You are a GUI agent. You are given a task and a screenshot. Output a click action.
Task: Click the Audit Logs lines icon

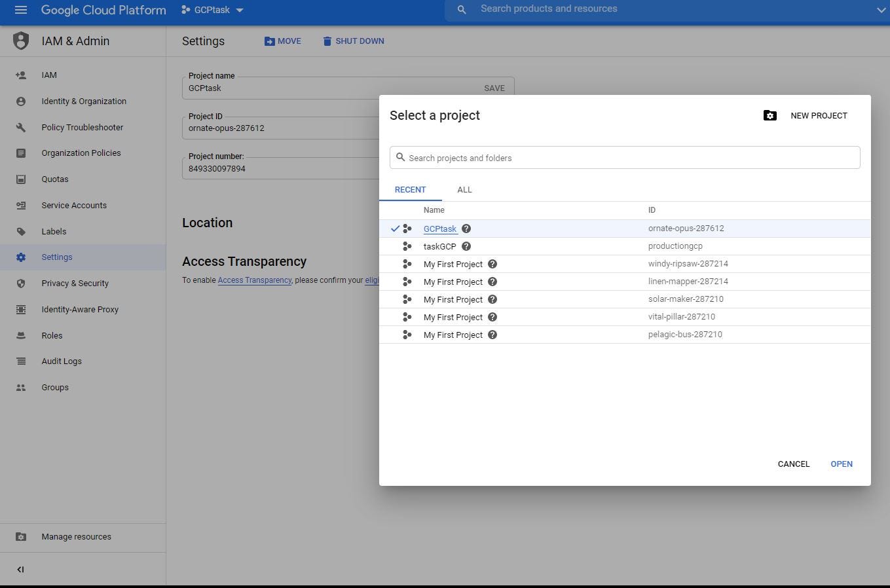pyautogui.click(x=21, y=361)
